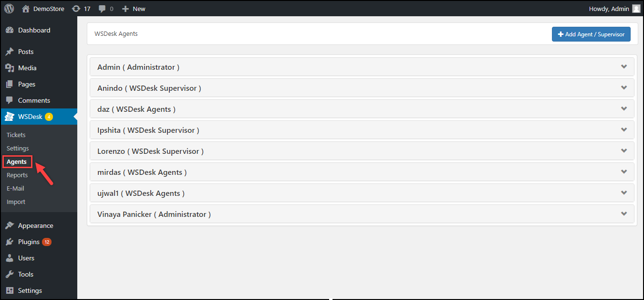Click the Media icon in the sidebar

9,68
